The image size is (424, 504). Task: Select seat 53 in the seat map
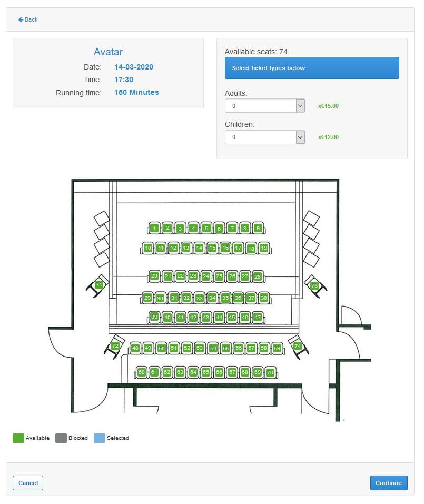coord(200,348)
